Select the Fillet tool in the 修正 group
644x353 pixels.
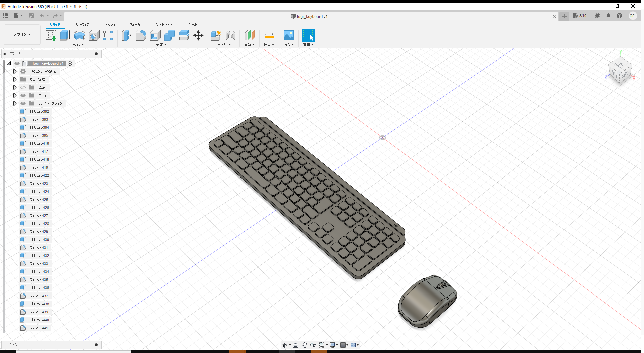(141, 35)
